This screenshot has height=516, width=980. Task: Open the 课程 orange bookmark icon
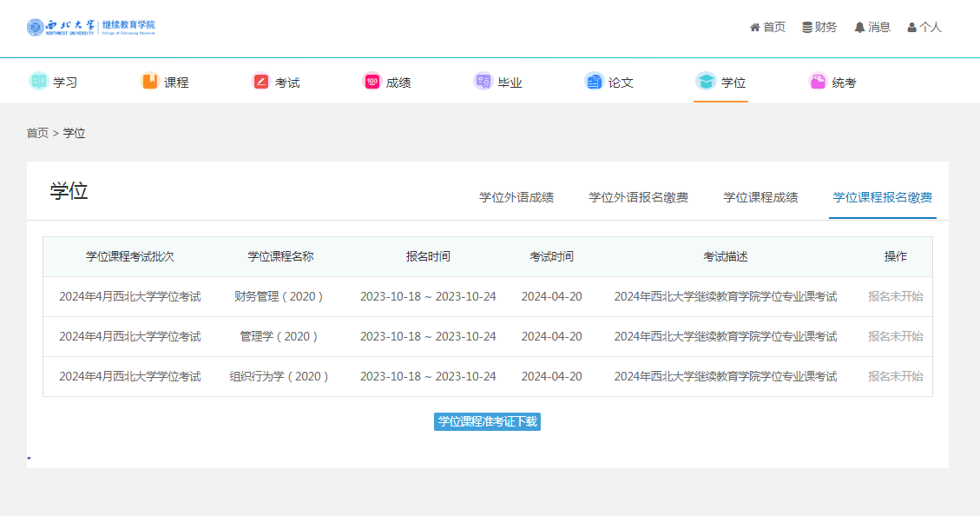(149, 82)
